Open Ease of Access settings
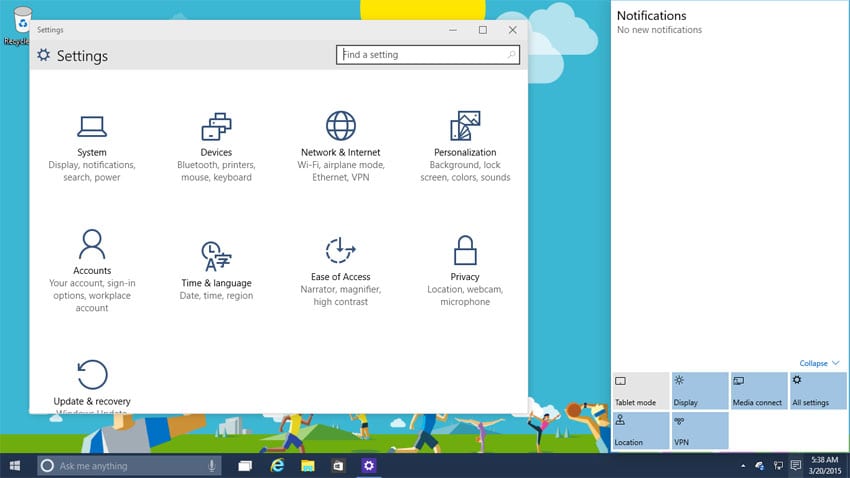The image size is (850, 478). (340, 250)
